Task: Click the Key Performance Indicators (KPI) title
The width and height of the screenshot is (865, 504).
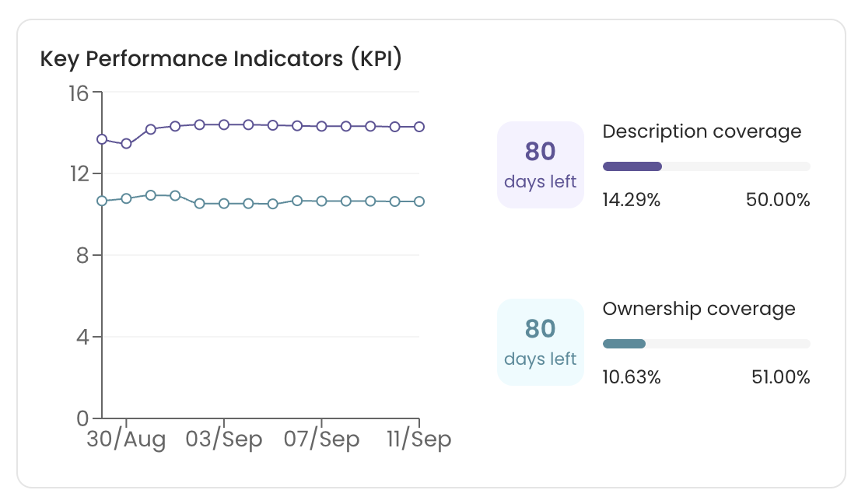Action: coord(221,60)
